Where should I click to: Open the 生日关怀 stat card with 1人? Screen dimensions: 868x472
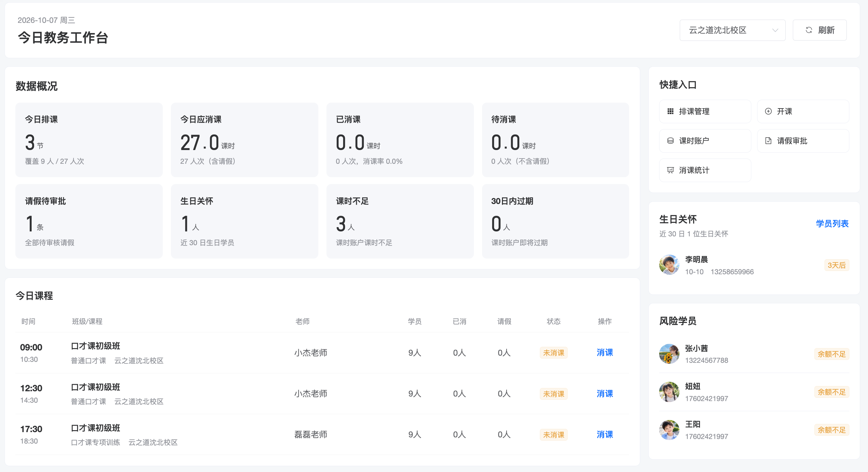coord(244,221)
